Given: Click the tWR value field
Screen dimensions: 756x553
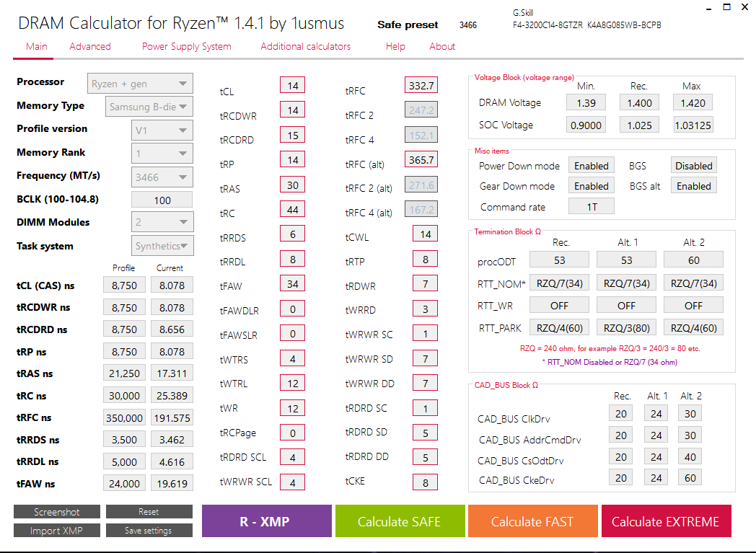Looking at the screenshot, I should [x=292, y=408].
